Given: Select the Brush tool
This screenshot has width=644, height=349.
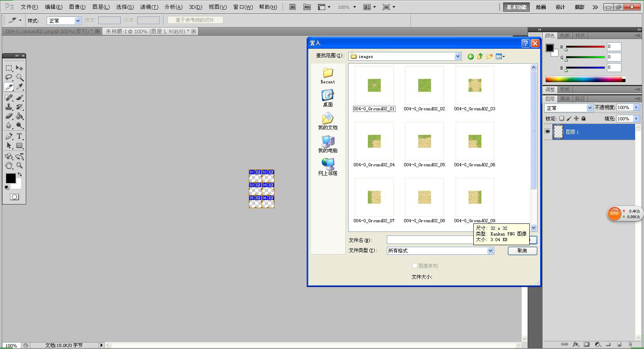Looking at the screenshot, I should point(19,97).
